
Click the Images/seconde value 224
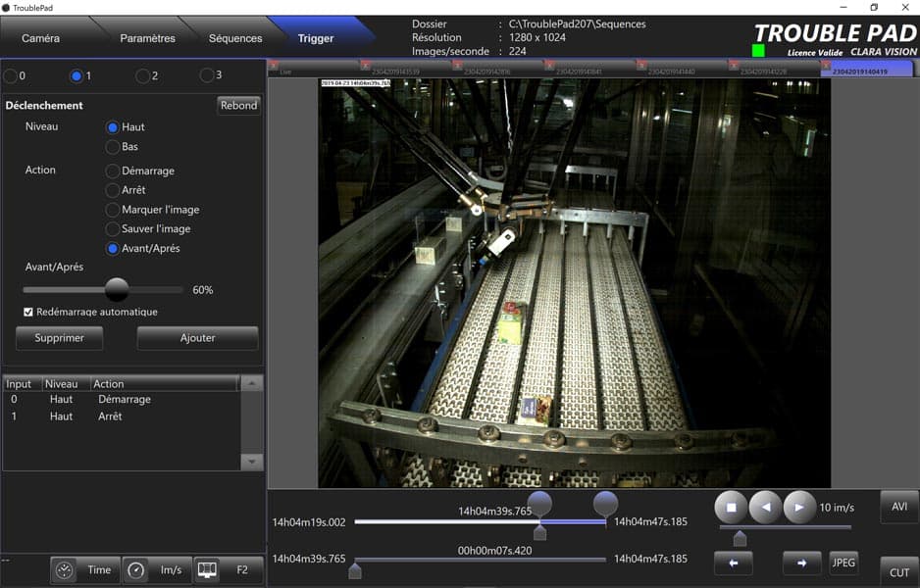point(517,51)
